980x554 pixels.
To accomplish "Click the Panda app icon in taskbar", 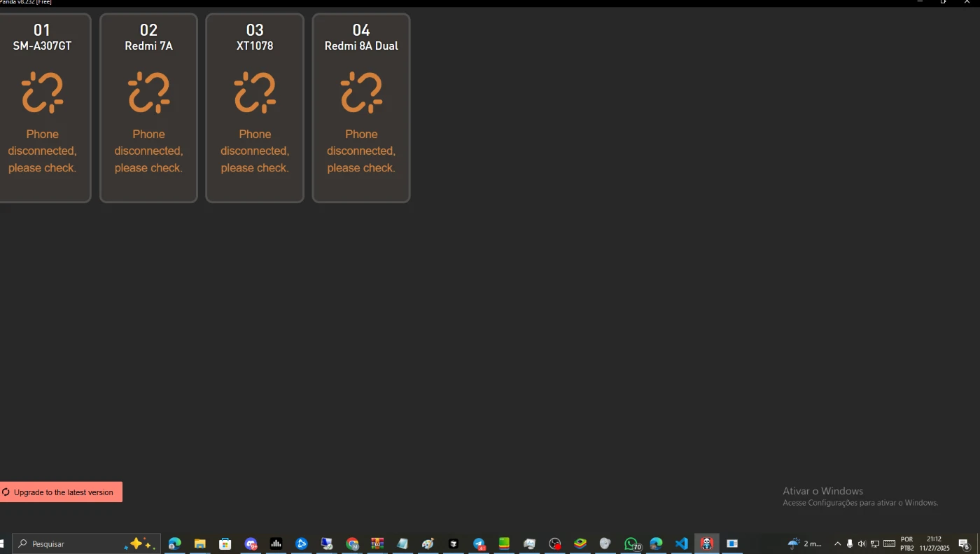I will pos(706,543).
